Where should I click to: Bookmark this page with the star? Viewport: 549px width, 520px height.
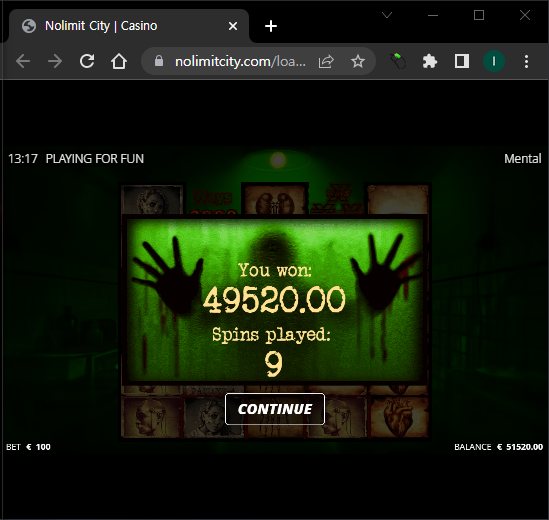[x=358, y=61]
